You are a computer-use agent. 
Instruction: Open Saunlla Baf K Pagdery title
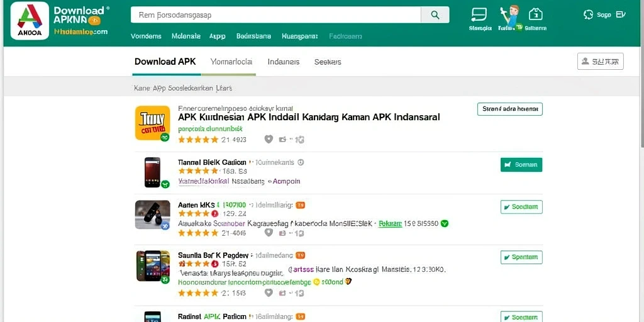pos(213,255)
